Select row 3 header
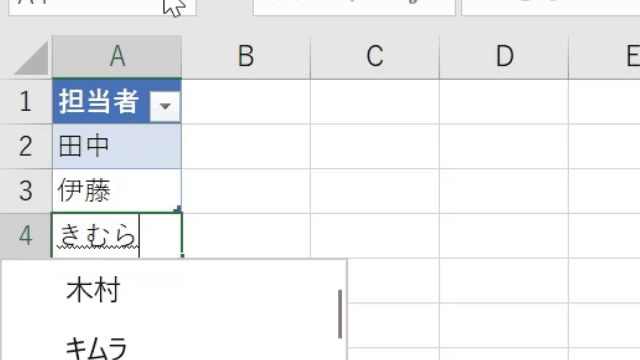The height and width of the screenshot is (360, 640). (x=26, y=191)
